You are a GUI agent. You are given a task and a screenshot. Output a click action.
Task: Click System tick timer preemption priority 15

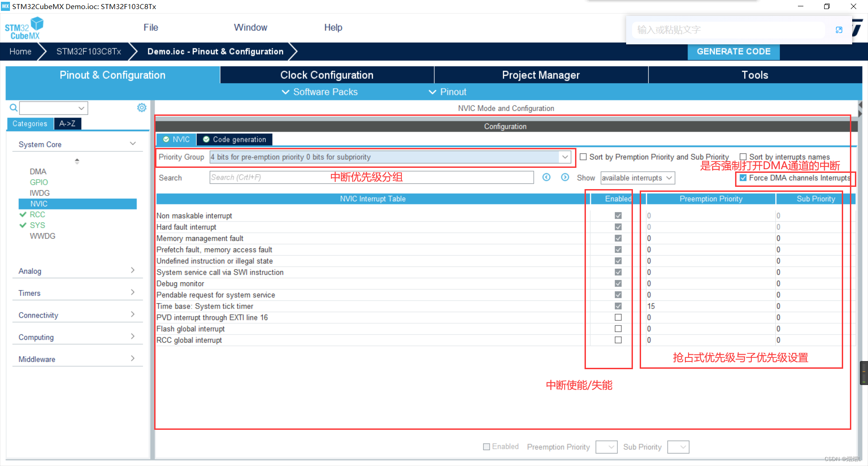pyautogui.click(x=710, y=306)
